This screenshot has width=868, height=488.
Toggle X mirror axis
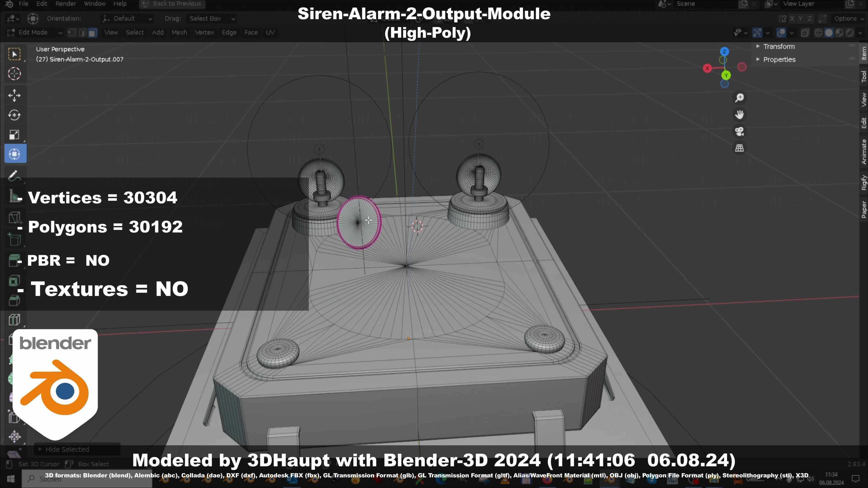[792, 19]
